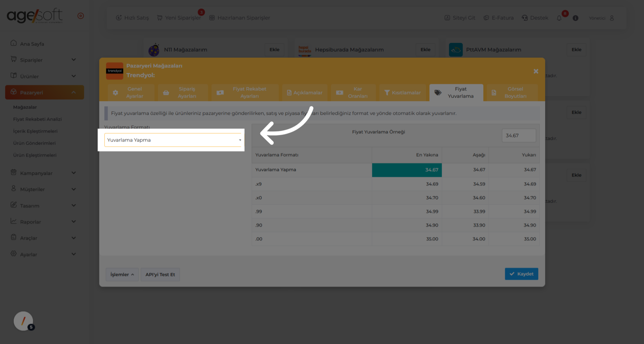Click the Hepsiburada logo icon

tap(305, 50)
